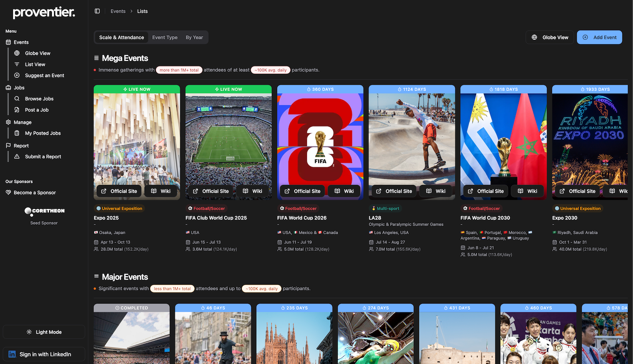Screen dimensions: 633x364
Task: Click the globe icon beside sidebar Globe View
Action: [x=17, y=53]
